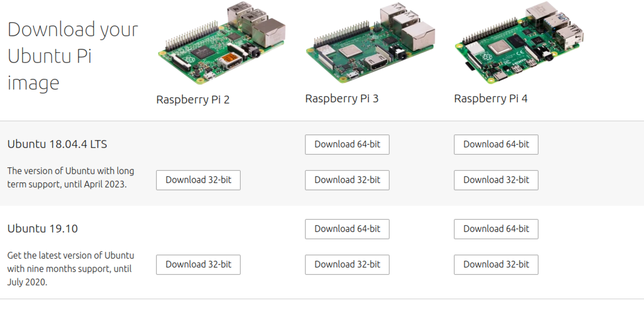Download 64-bit Ubuntu 19.10 for Raspberry Pi 3

pos(347,228)
